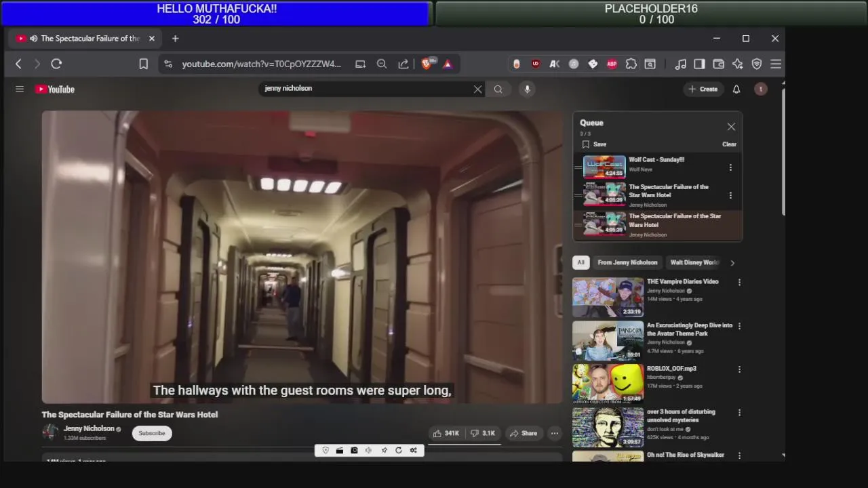868x488 pixels.
Task: Open options for Wolf Cast - Sunday!!! queue item
Action: point(730,167)
